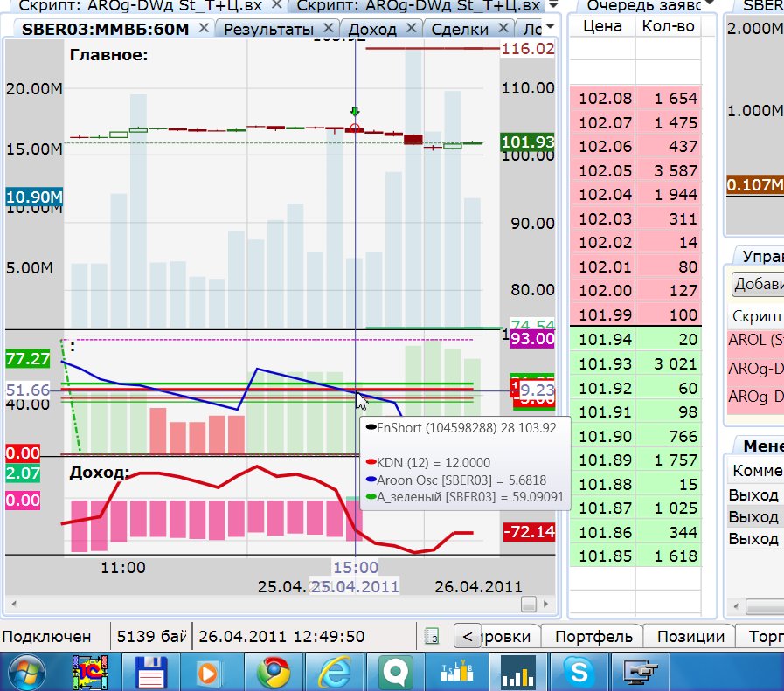The image size is (784, 691).
Task: Open Google Chrome from taskbar
Action: point(274,673)
